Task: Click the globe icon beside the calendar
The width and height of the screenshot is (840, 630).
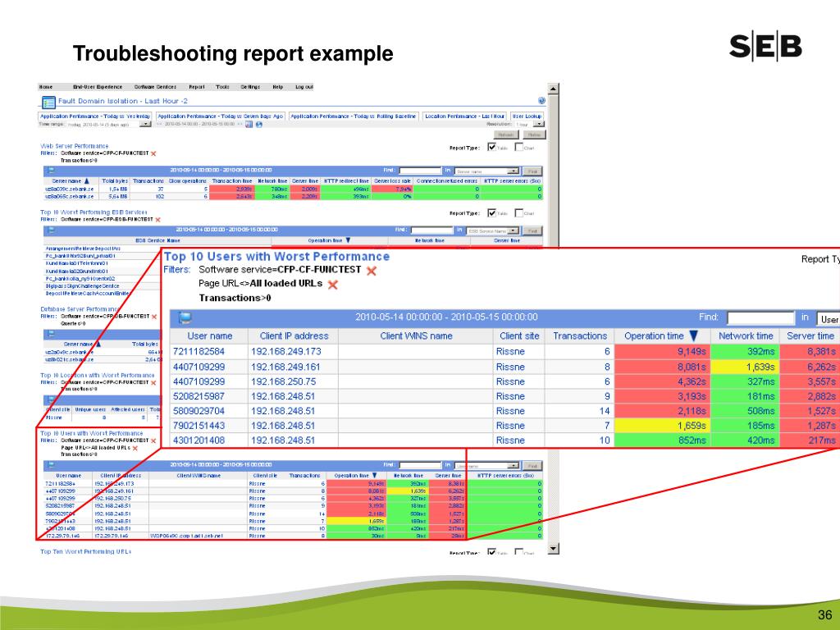Action: pos(259,125)
